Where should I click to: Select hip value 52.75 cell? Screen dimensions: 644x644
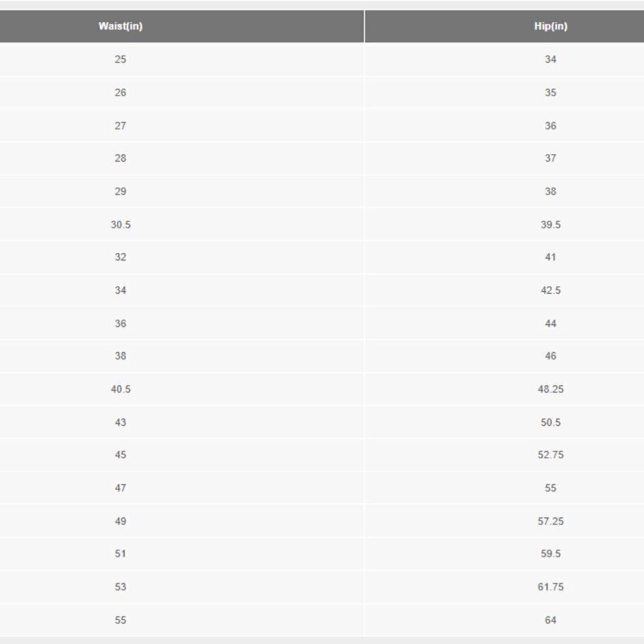click(x=550, y=455)
